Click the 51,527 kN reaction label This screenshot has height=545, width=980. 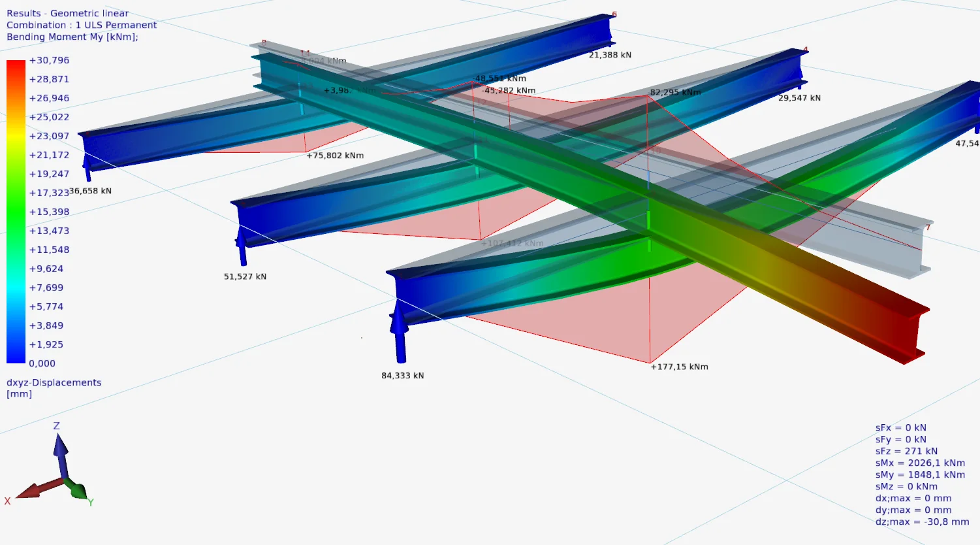245,276
